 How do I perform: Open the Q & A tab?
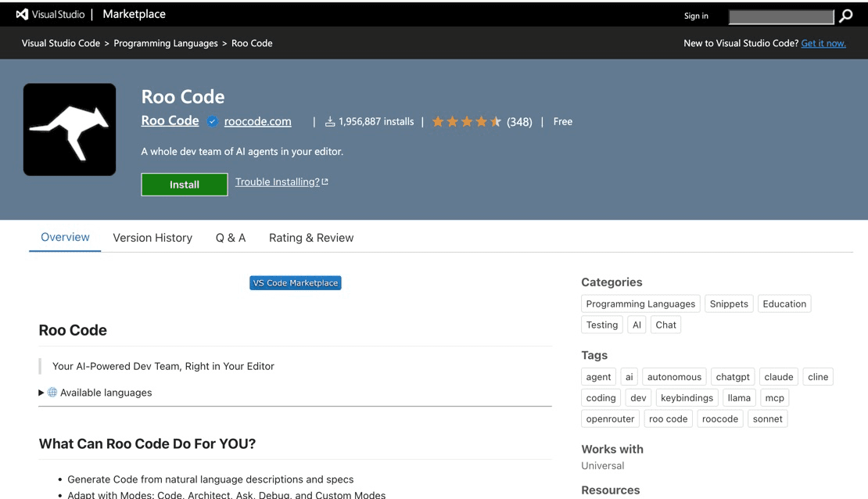click(231, 238)
